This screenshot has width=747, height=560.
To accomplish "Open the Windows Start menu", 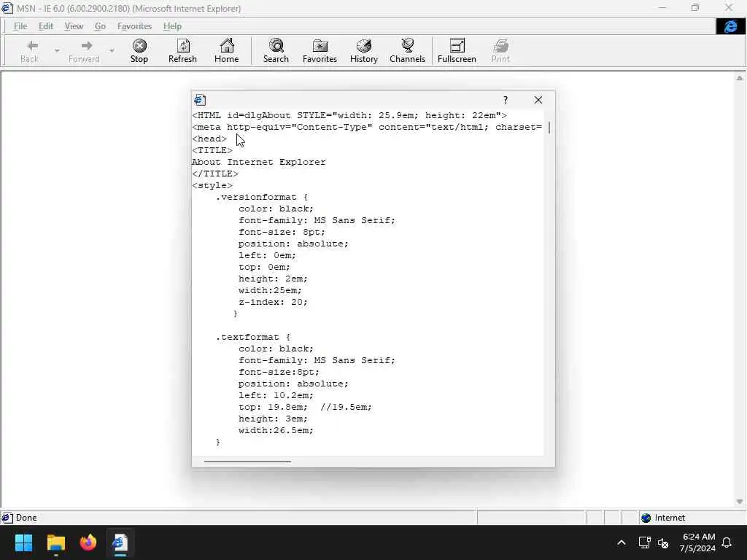I will (23, 542).
